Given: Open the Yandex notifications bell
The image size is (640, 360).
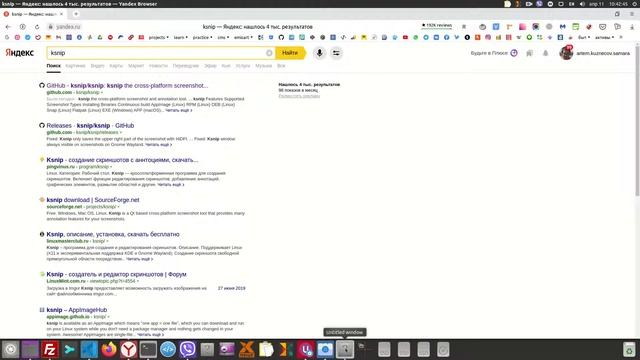Looking at the screenshot, I should click(545, 53).
